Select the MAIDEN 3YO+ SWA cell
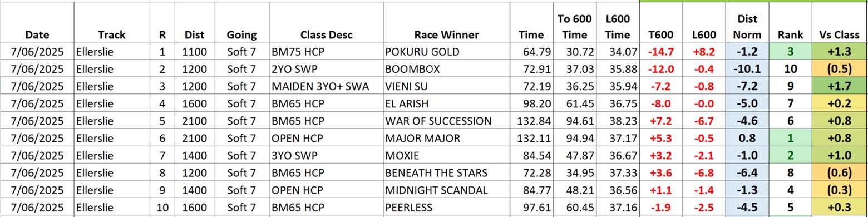868x217 pixels. point(326,86)
